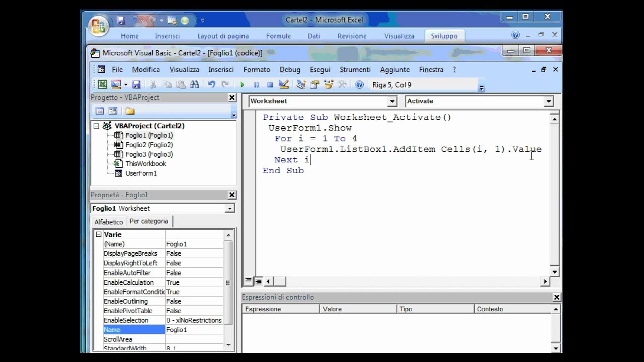Screen dimensions: 644x362
Task: Click the View Object icon in Project panel
Action: (x=113, y=111)
